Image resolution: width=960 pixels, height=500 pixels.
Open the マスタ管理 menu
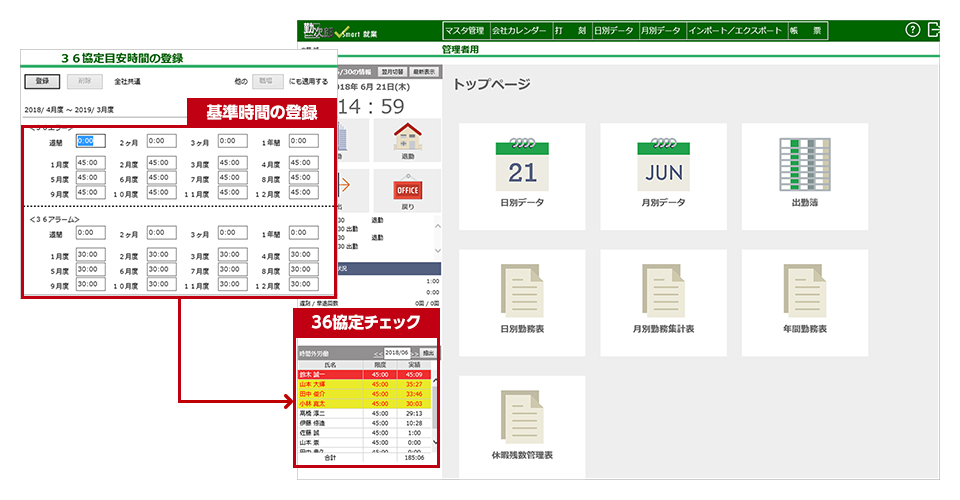465,31
